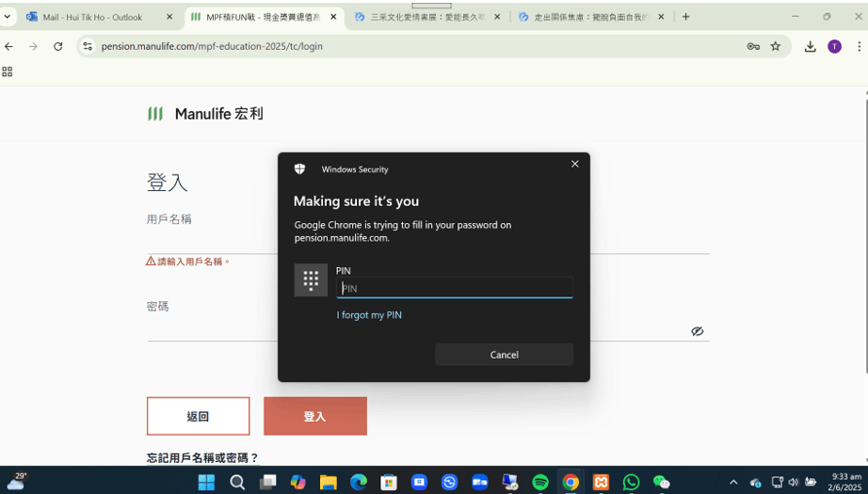
Task: Open Chrome's three-dot menu
Action: pyautogui.click(x=859, y=46)
